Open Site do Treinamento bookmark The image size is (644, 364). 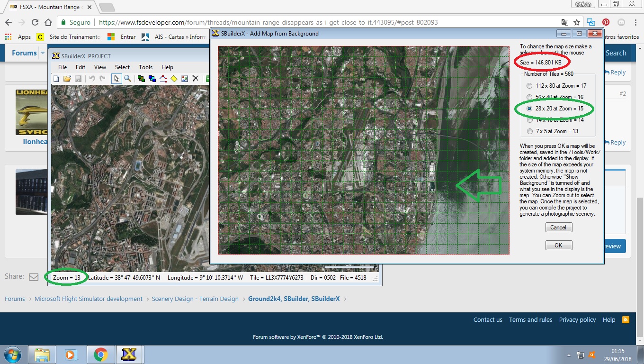point(68,37)
